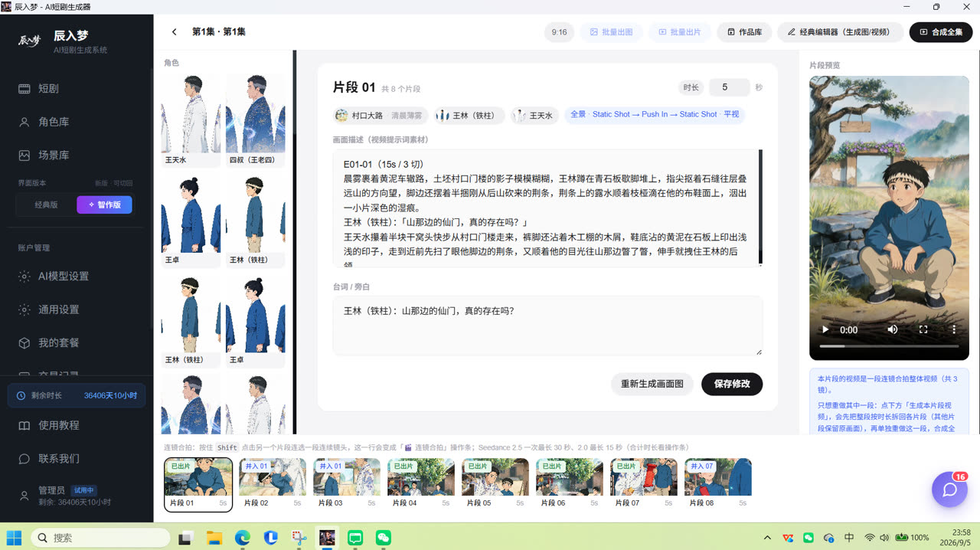Seek on the preview video progress bar

pyautogui.click(x=889, y=346)
